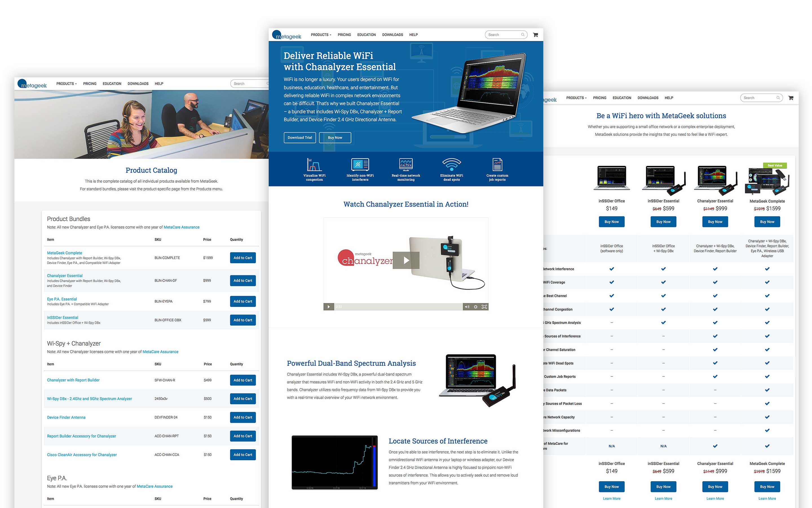Open Learn More under inSSIDer Office
The image size is (812, 508).
pyautogui.click(x=611, y=499)
